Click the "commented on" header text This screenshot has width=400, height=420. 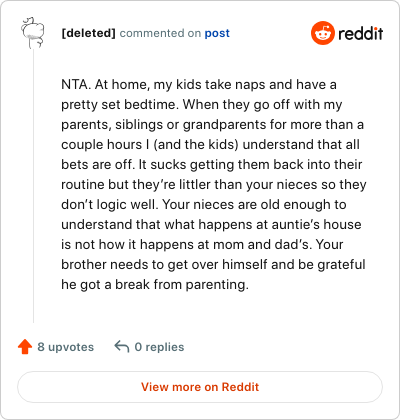[x=160, y=33]
